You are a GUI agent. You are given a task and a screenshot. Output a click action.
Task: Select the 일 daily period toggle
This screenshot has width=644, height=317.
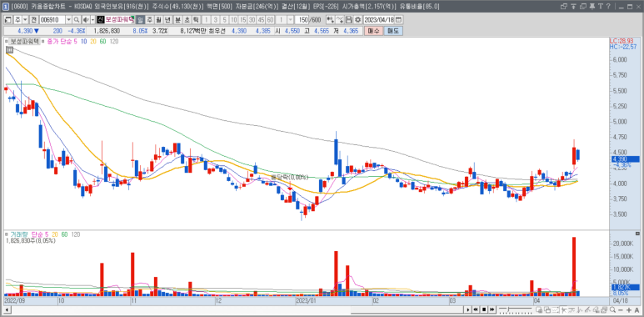point(140,20)
